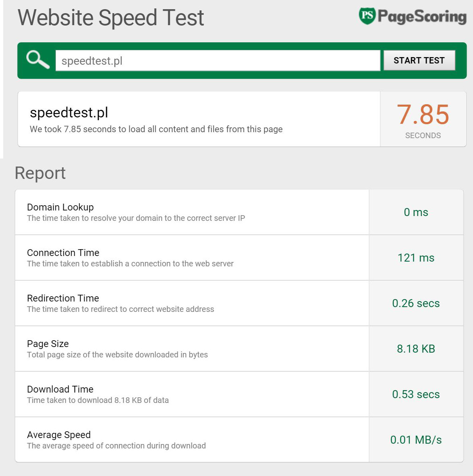Click the 0.01 MB/s average speed value

416,440
